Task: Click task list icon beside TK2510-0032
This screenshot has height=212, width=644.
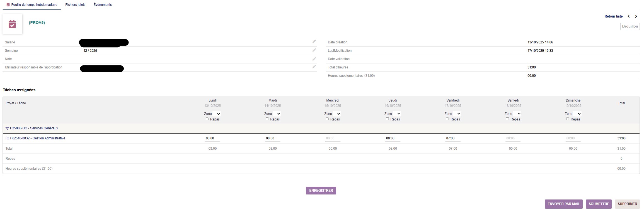Action: pos(7,138)
